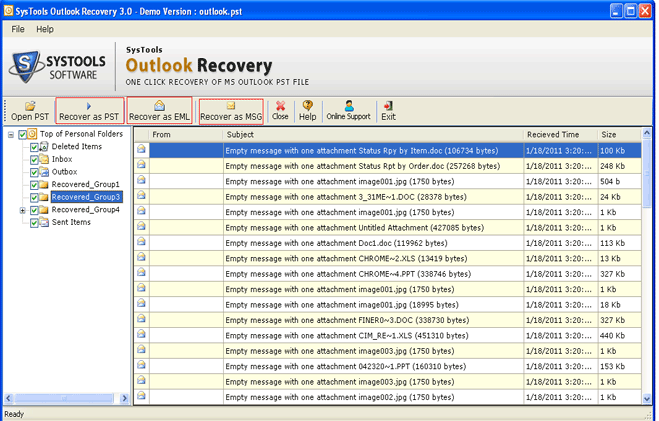Click mail icon of CIM_RE~1.XLS row
This screenshot has width=659, height=421.
142,334
